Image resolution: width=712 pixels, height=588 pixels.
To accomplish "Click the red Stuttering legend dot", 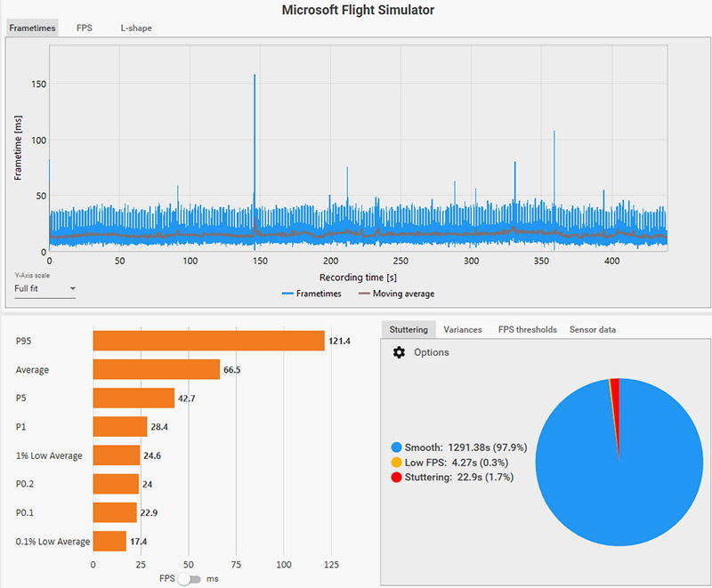I will coord(396,478).
